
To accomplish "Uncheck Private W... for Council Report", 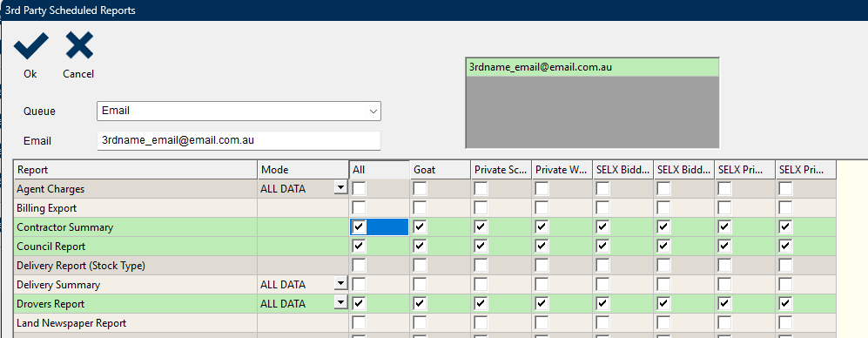I will pos(542,246).
